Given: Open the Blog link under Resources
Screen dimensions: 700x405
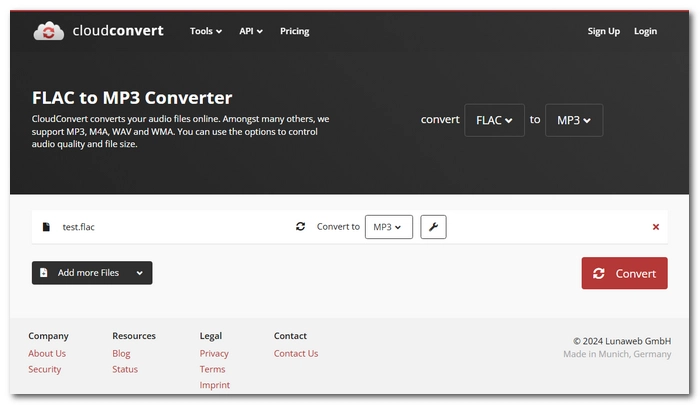Looking at the screenshot, I should point(121,353).
